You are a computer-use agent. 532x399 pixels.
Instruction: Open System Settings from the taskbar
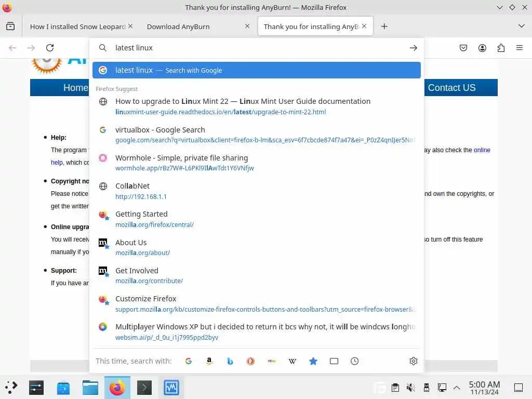tap(36, 387)
